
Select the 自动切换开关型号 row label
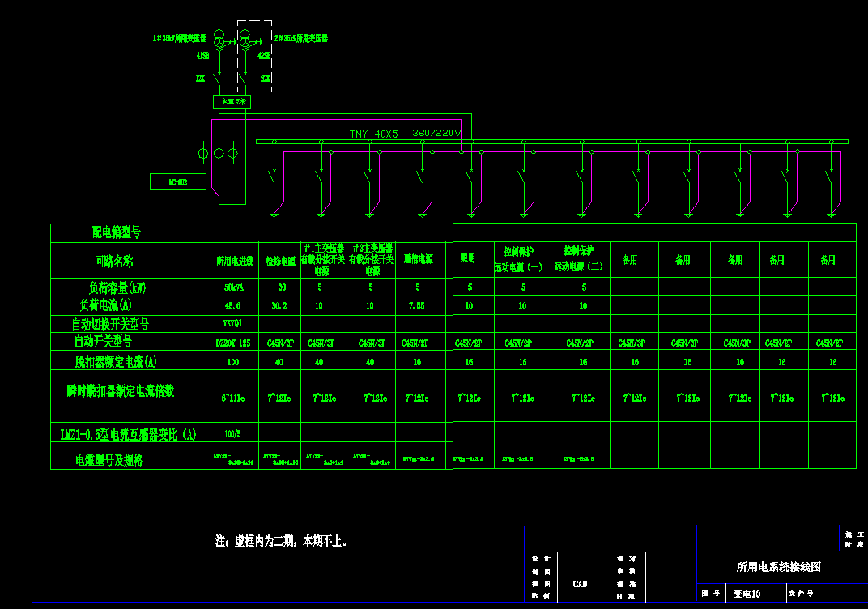(x=110, y=324)
